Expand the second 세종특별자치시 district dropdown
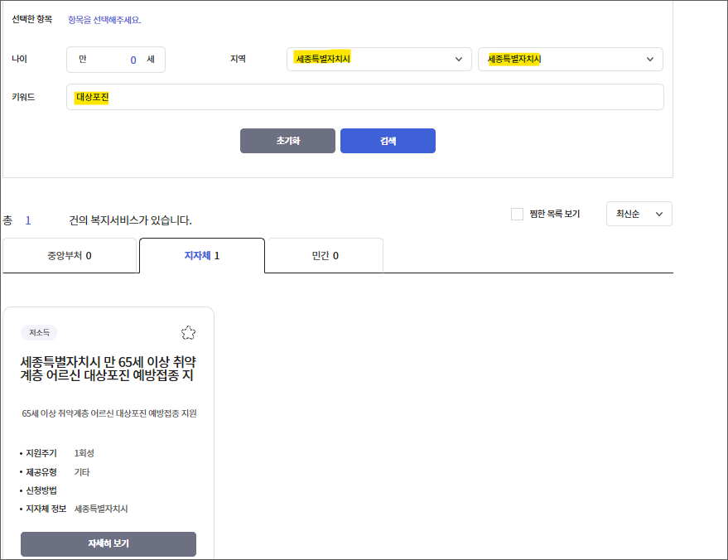728x560 pixels. (569, 59)
